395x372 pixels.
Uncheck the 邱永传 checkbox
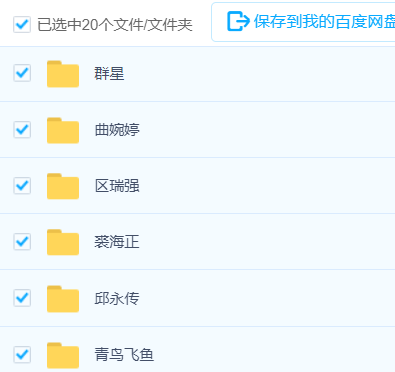(22, 298)
